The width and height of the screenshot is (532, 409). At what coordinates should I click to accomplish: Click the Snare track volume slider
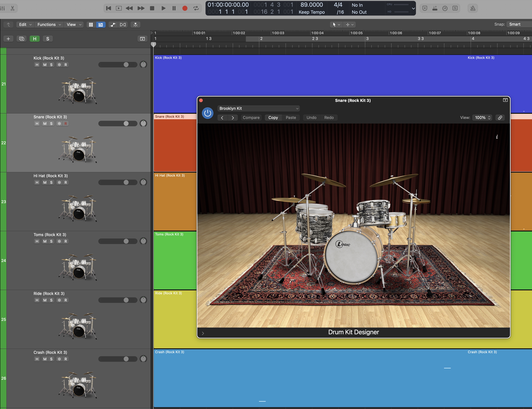[x=118, y=124]
